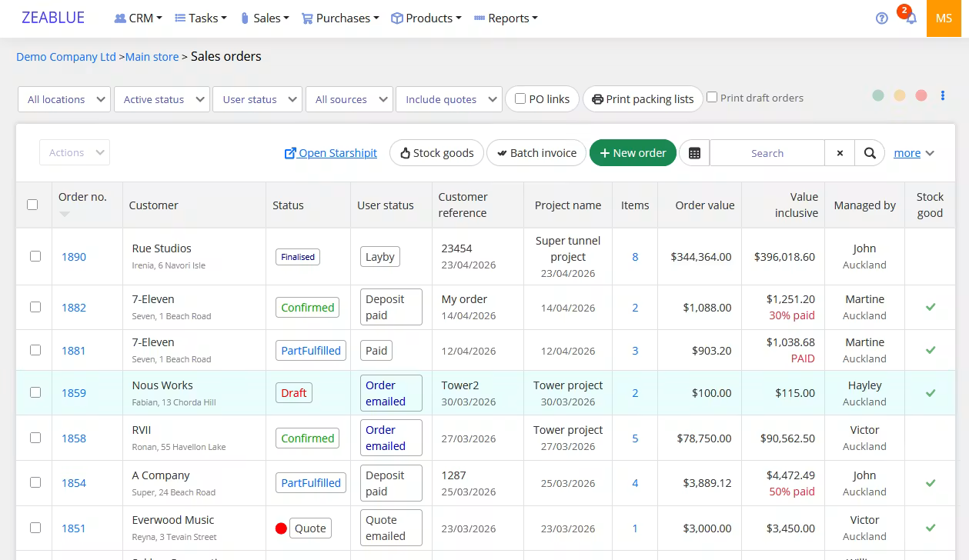Open order number 1858
The height and width of the screenshot is (560, 969).
click(x=74, y=438)
